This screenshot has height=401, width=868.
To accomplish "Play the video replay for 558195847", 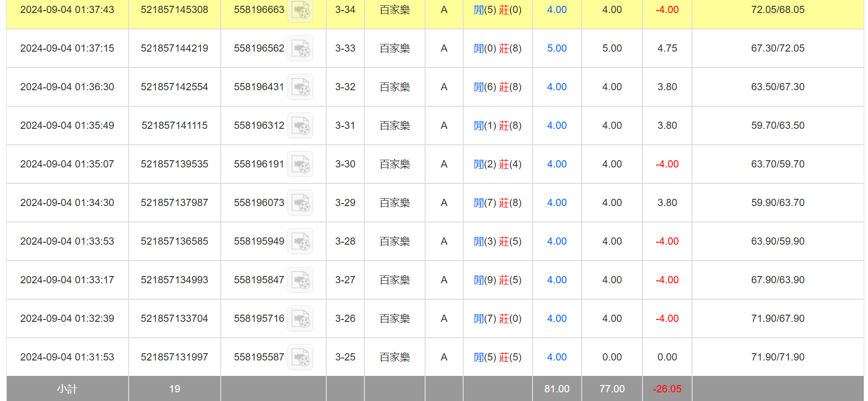I will point(300,280).
